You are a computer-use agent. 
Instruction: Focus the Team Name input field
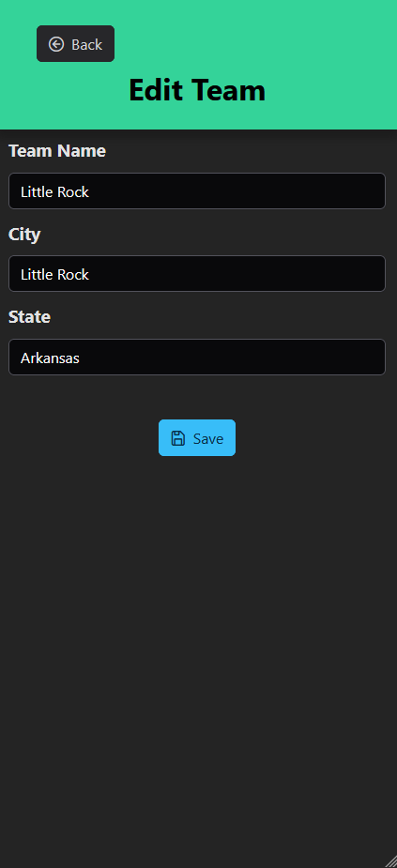coord(197,191)
